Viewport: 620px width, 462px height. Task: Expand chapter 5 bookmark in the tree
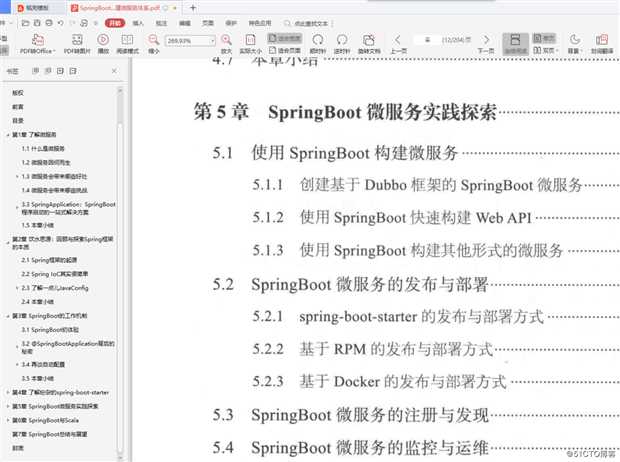tap(8, 406)
